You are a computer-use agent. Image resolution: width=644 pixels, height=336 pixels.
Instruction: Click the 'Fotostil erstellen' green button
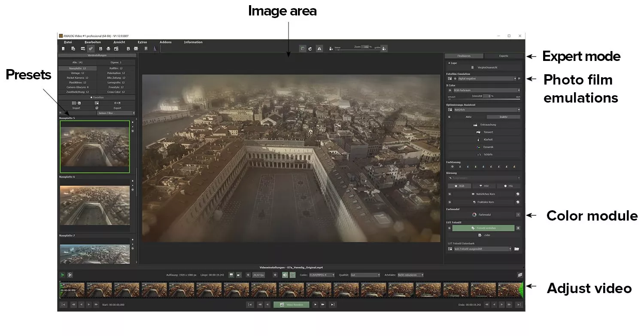tap(483, 228)
